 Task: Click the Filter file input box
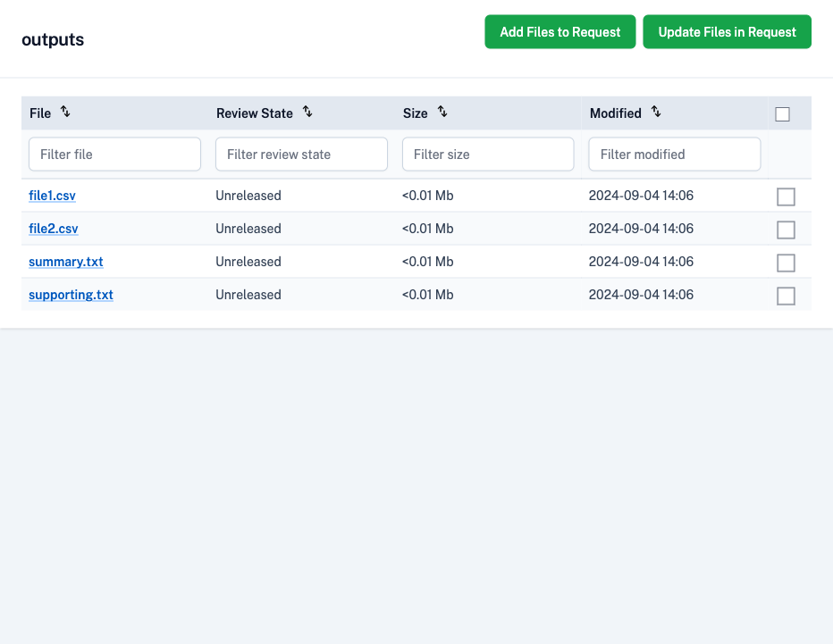[114, 154]
